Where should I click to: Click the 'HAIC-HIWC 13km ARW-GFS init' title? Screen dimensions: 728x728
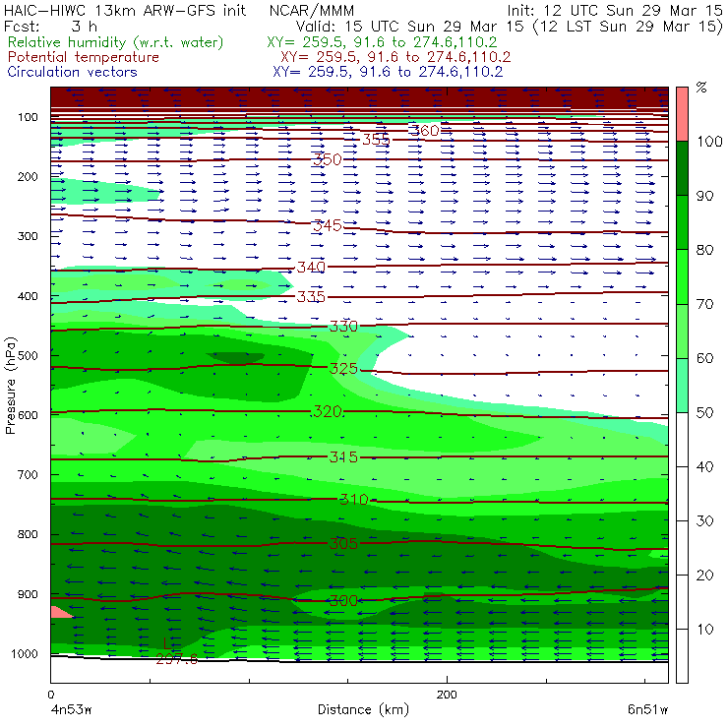click(125, 10)
